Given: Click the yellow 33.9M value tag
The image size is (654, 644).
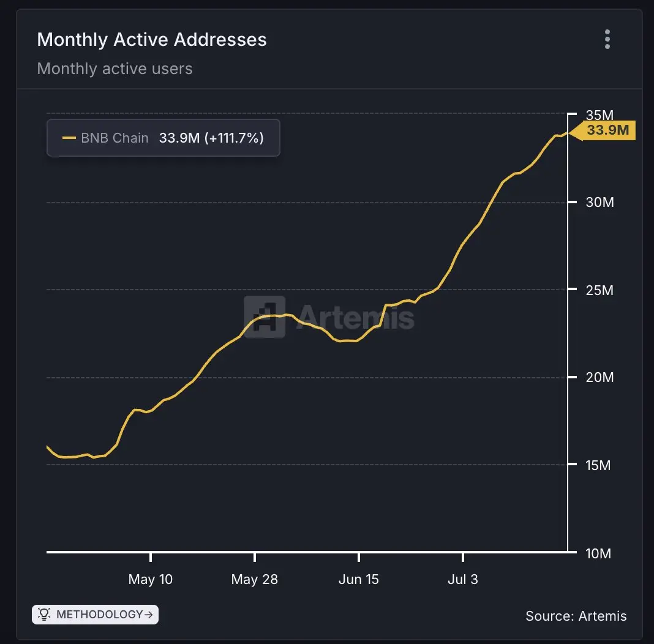Looking at the screenshot, I should pyautogui.click(x=603, y=130).
